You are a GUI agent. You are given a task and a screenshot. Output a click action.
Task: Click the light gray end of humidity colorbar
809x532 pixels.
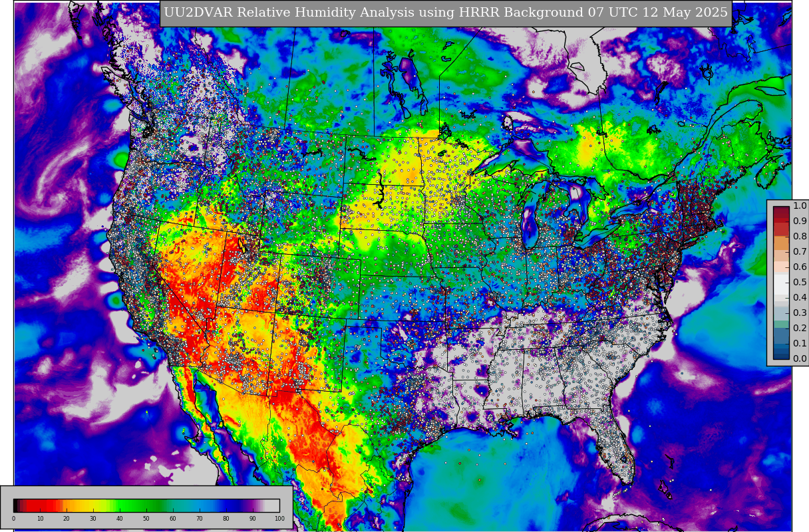[x=273, y=505]
